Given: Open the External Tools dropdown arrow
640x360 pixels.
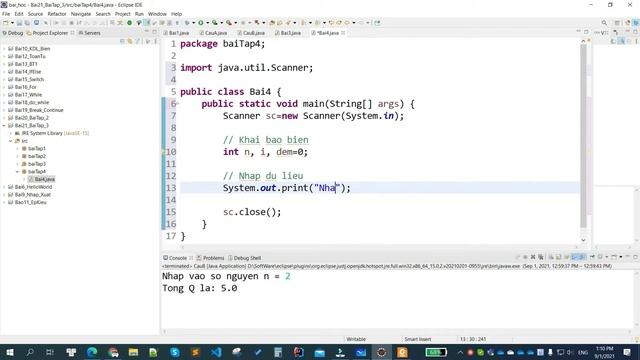Looking at the screenshot, I should coord(236,23).
